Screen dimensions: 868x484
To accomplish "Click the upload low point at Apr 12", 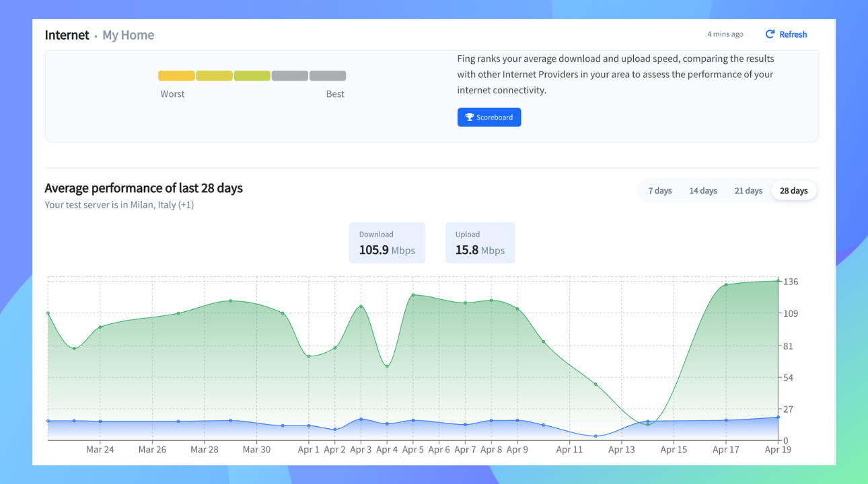I will pyautogui.click(x=595, y=436).
